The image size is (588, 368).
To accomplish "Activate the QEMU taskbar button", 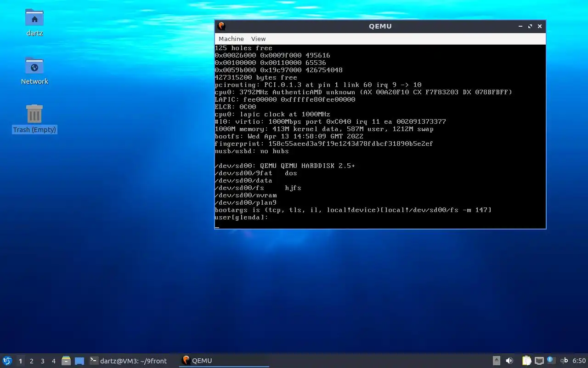I will point(224,361).
